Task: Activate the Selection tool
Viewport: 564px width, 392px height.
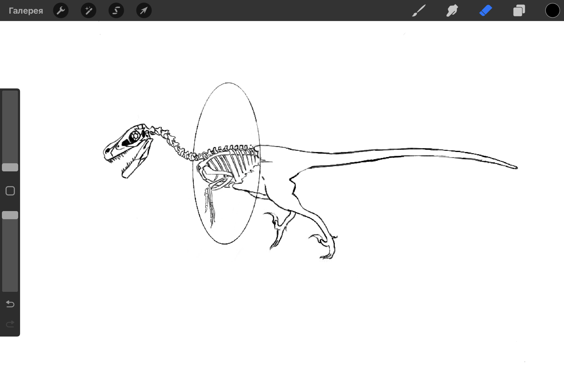Action: [x=116, y=11]
